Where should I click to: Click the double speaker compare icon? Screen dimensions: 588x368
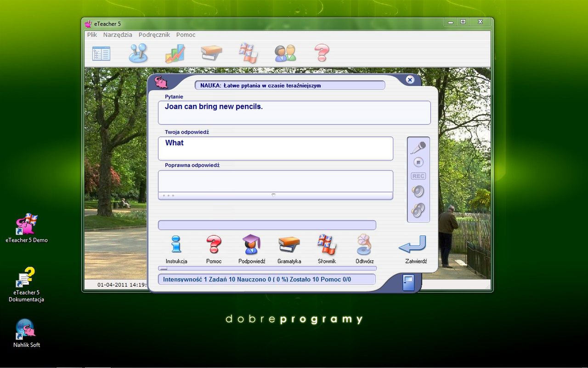[418, 210]
